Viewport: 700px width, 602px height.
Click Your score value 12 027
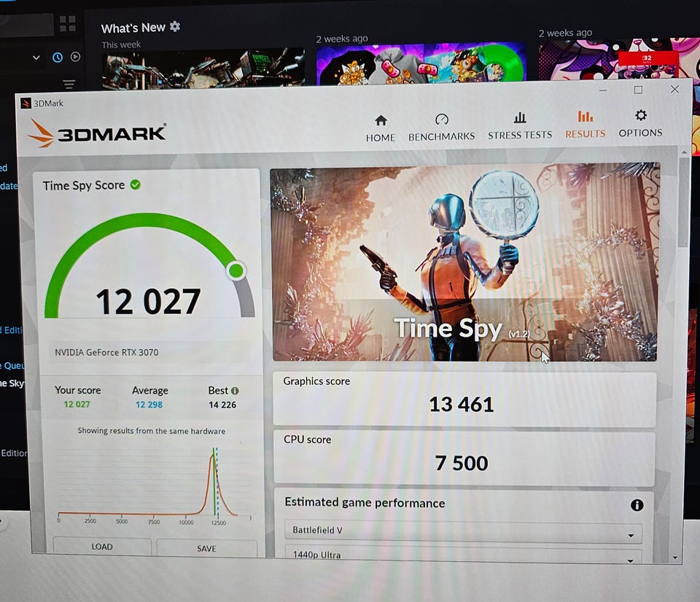pos(77,404)
